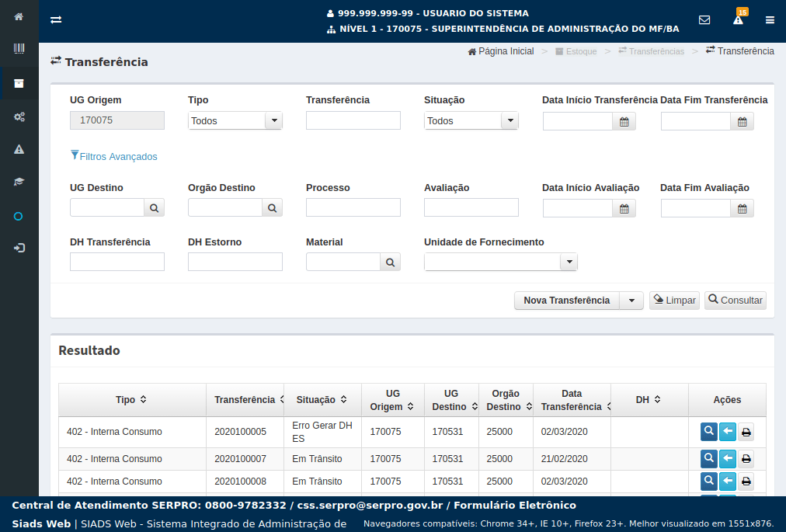This screenshot has height=532, width=786.
Task: Click the Consultar button
Action: click(x=736, y=301)
